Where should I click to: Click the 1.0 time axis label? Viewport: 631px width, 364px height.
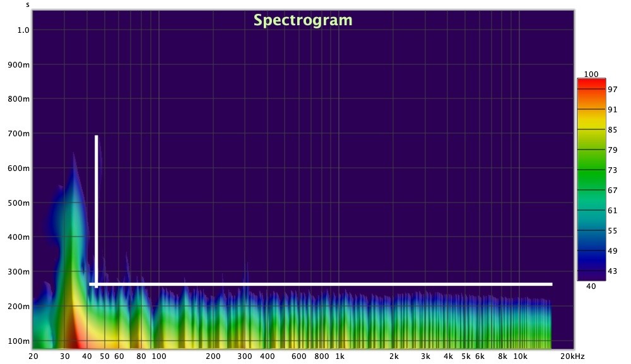click(x=23, y=30)
